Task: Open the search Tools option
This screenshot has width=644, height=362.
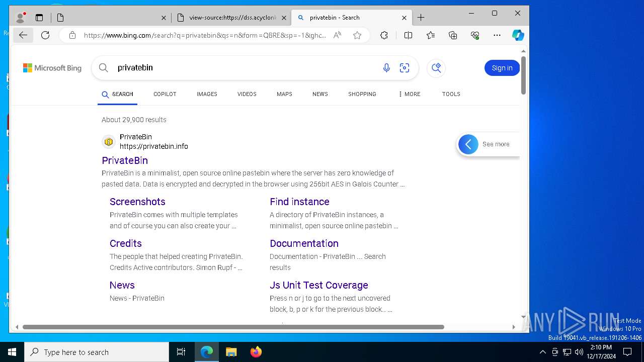Action: [x=451, y=94]
